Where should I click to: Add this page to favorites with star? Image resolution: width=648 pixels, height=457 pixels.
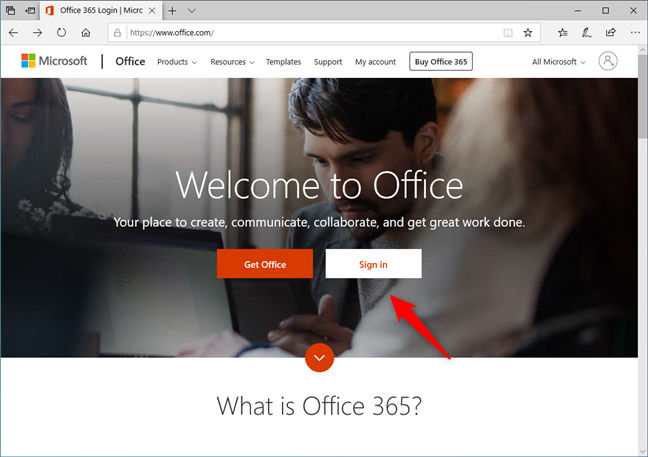[528, 33]
